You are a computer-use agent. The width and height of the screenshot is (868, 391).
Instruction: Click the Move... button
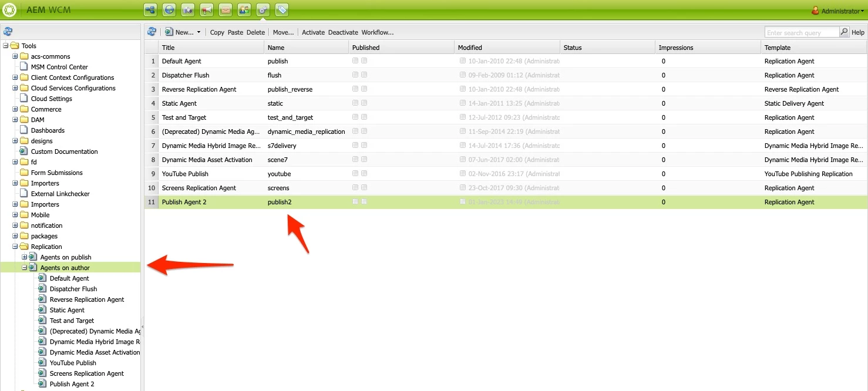coord(283,32)
